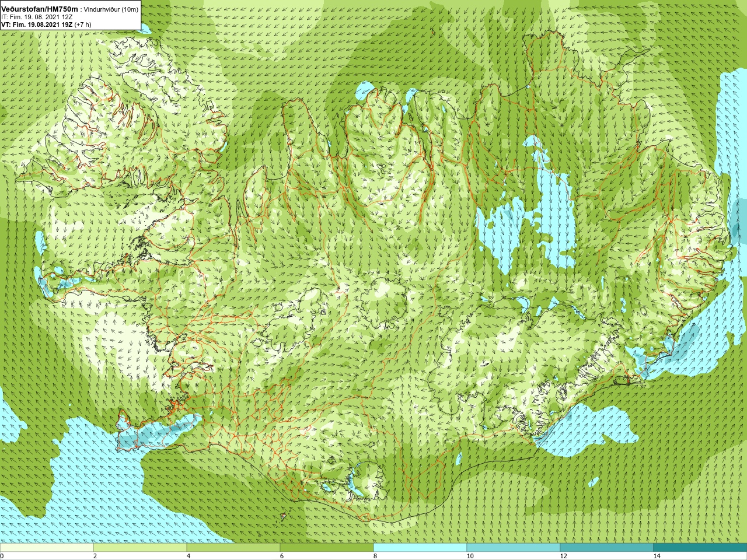Screen dimensions: 747x560
Task: Click the VT: Fim. 19.08.2021 19Z line
Action: click(x=46, y=25)
